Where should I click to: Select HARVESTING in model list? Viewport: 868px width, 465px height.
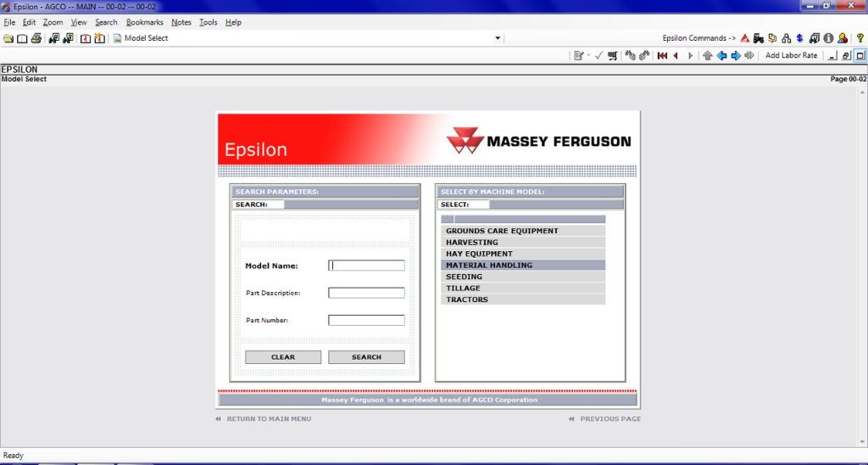coord(523,242)
